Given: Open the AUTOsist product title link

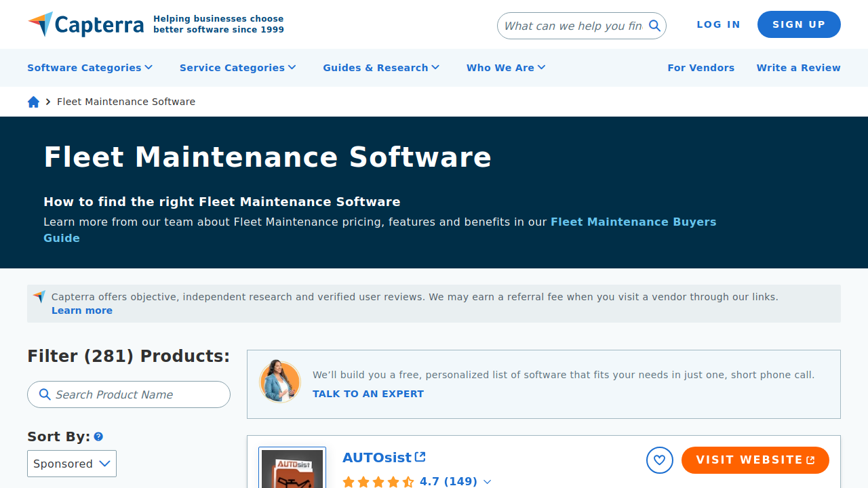Looking at the screenshot, I should [377, 457].
